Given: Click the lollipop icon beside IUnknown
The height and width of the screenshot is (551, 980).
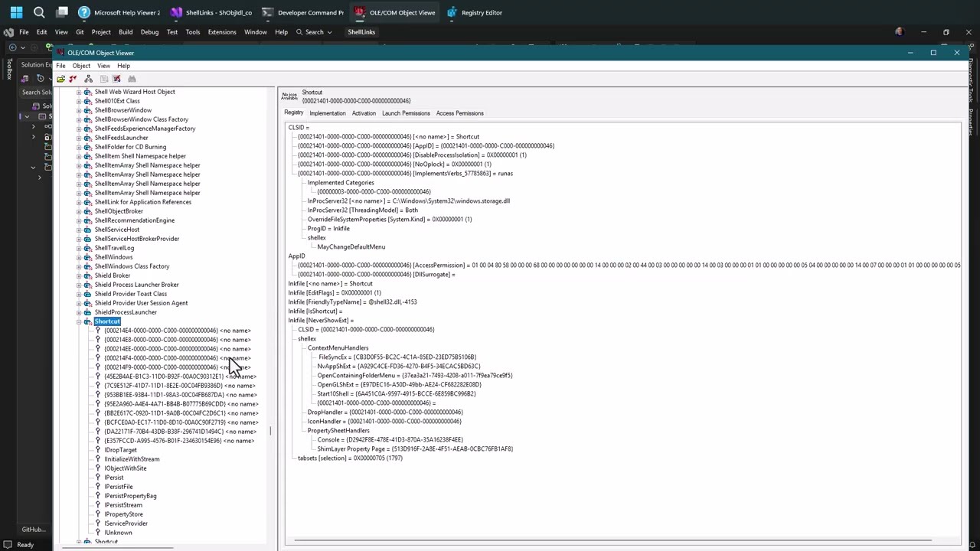Looking at the screenshot, I should coord(97,533).
